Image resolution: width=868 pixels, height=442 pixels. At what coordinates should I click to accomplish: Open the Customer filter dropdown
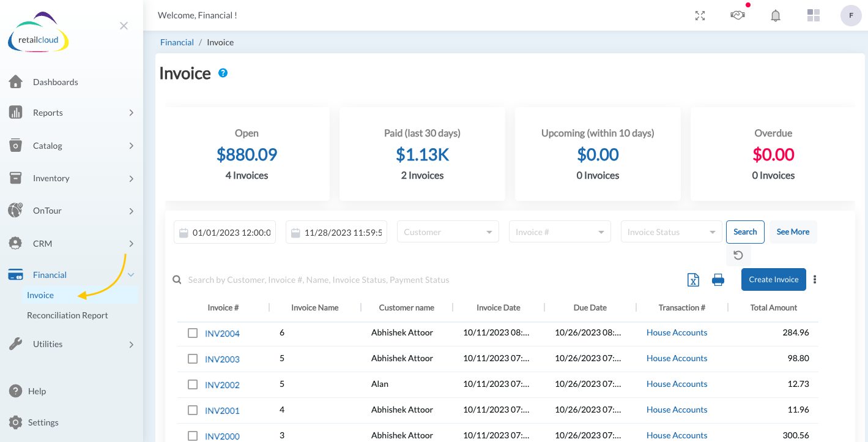[447, 231]
